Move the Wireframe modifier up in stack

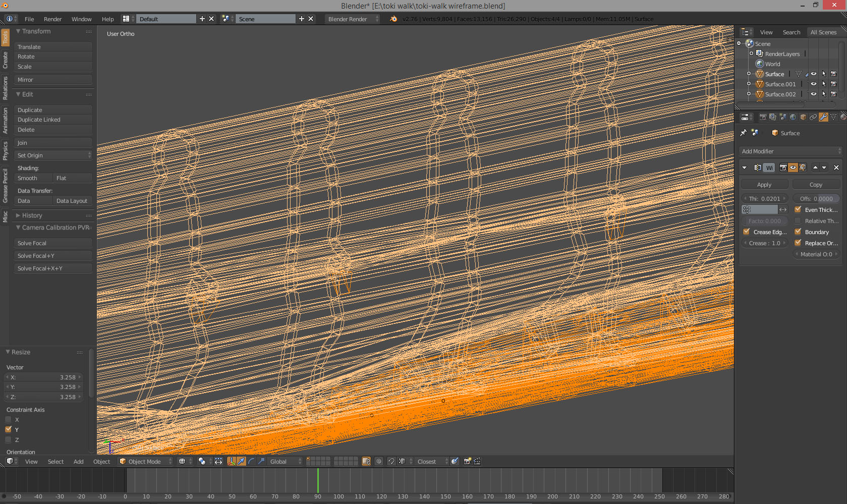click(815, 167)
